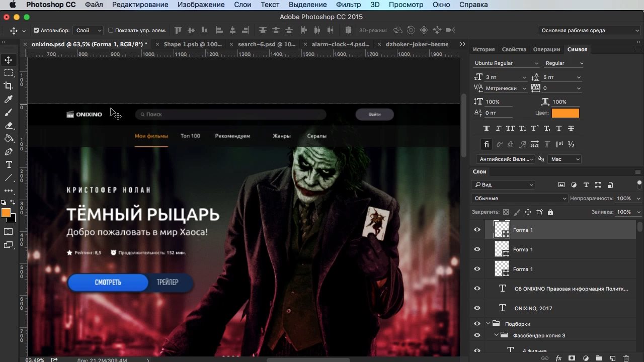Delete the layer with the trash icon
This screenshot has height=362, width=644.
click(626, 358)
